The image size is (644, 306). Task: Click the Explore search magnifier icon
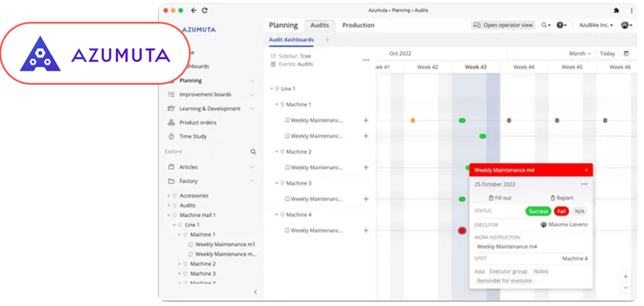point(253,152)
